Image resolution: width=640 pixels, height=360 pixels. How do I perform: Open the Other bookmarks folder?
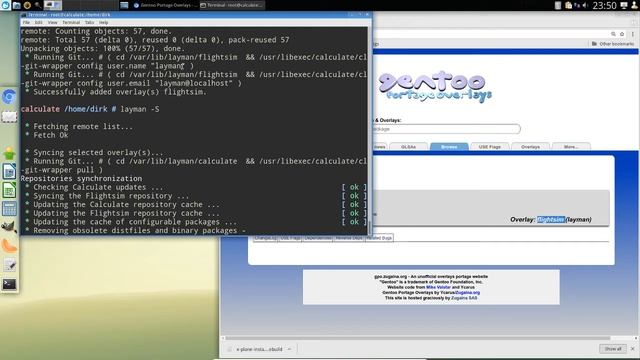(x=613, y=44)
